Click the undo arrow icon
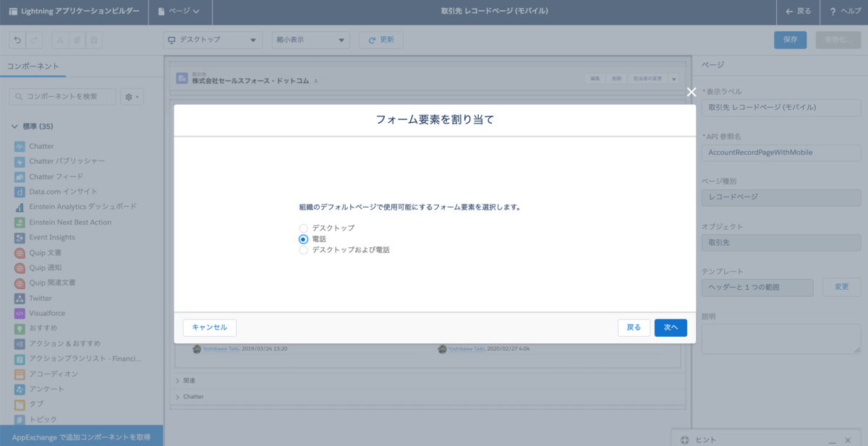This screenshot has width=868, height=446. 17,40
